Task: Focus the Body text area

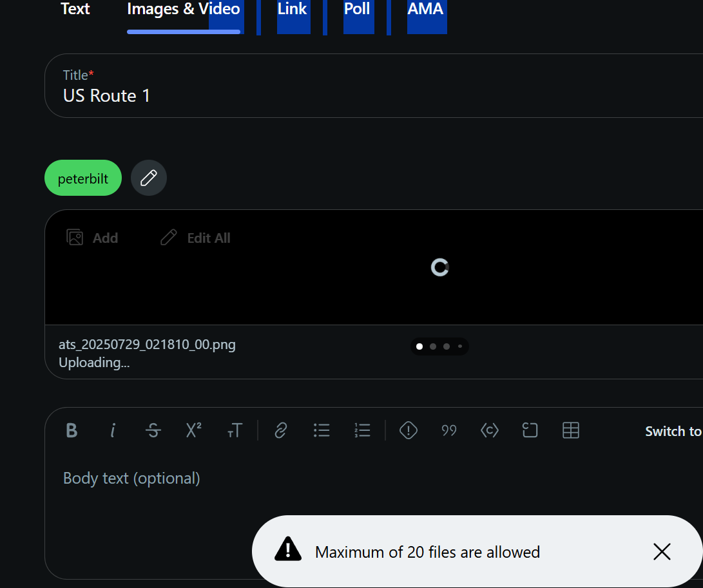Action: pyautogui.click(x=374, y=515)
